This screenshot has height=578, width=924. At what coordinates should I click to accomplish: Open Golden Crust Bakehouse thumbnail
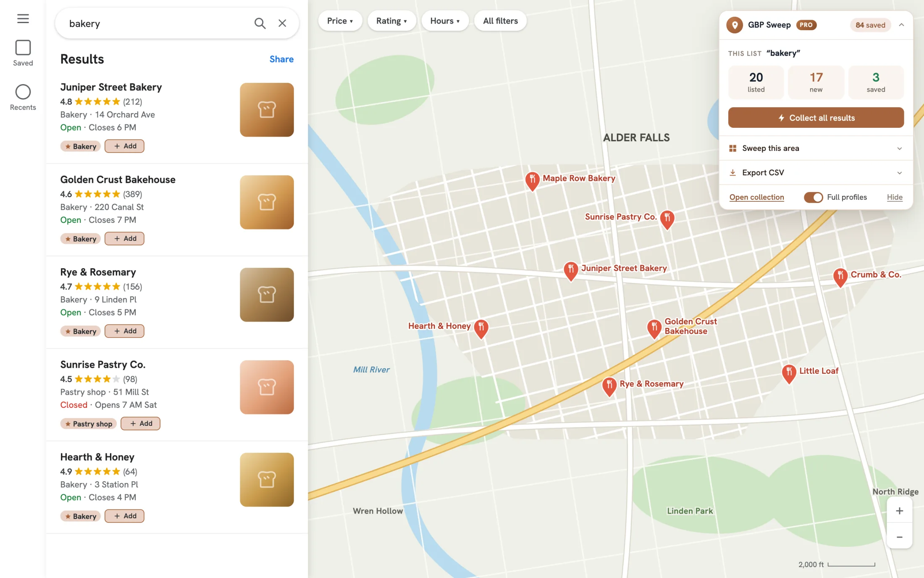267,202
